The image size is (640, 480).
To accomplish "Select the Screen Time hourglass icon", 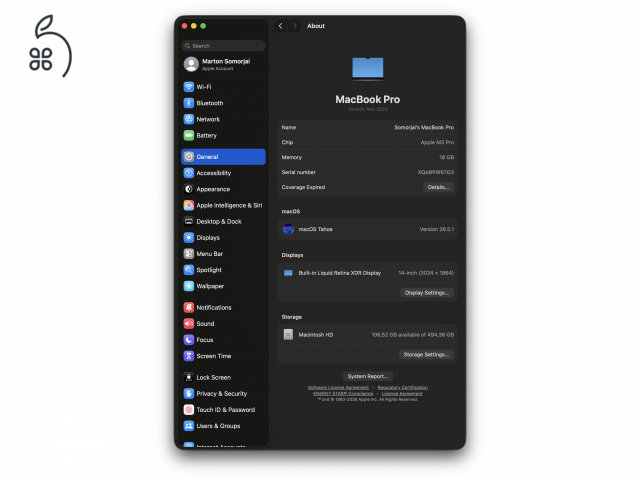I will pos(189,356).
